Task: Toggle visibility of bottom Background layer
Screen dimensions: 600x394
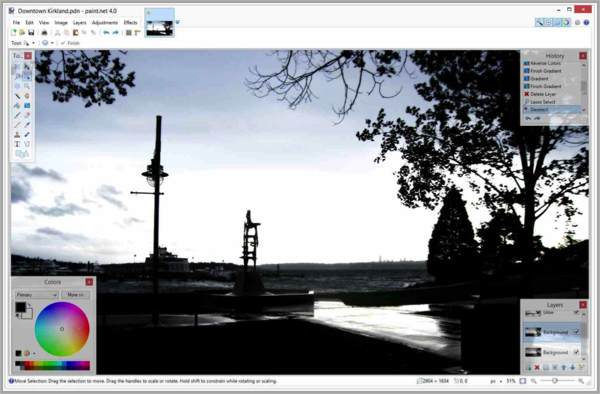Action: click(x=576, y=352)
